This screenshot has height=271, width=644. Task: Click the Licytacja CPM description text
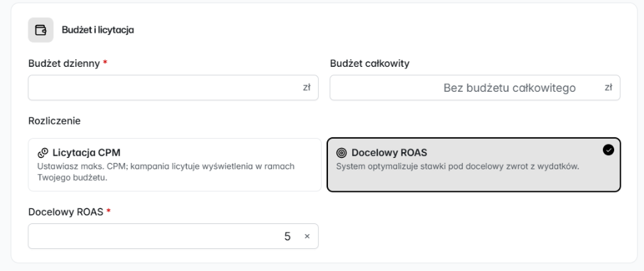[166, 172]
